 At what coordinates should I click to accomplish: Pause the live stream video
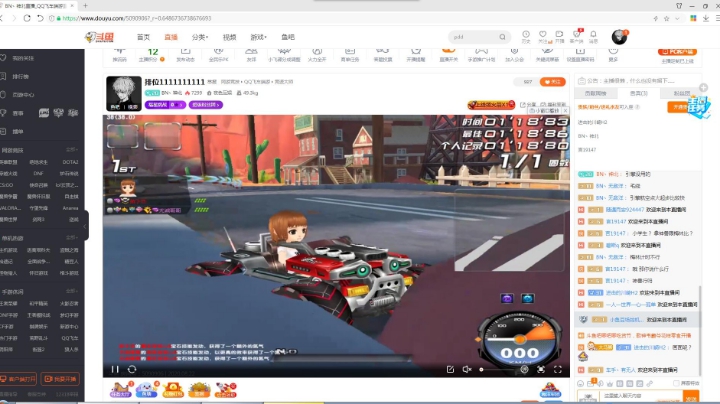click(x=115, y=369)
